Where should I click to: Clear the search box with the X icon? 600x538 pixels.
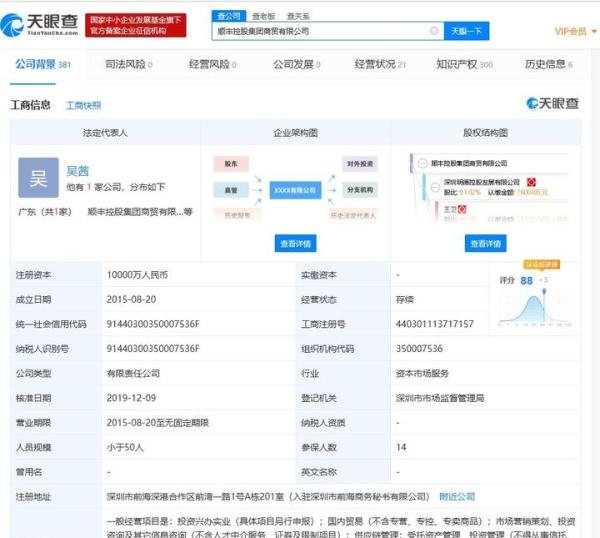pyautogui.click(x=434, y=31)
